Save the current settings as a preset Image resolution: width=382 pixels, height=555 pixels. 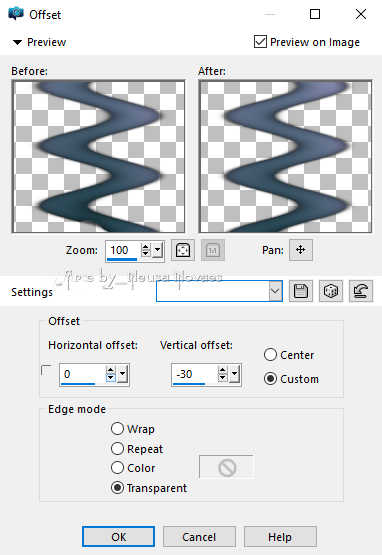pyautogui.click(x=301, y=291)
